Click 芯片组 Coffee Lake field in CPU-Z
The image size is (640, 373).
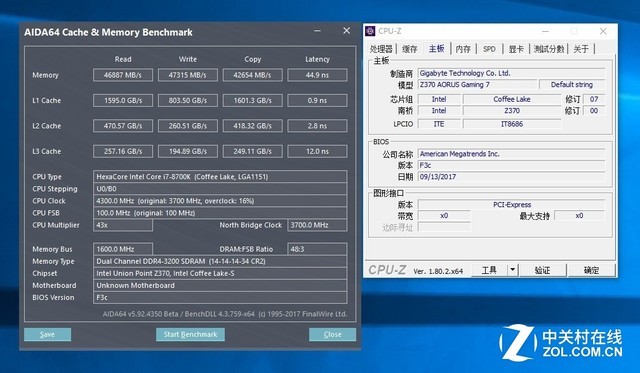512,99
